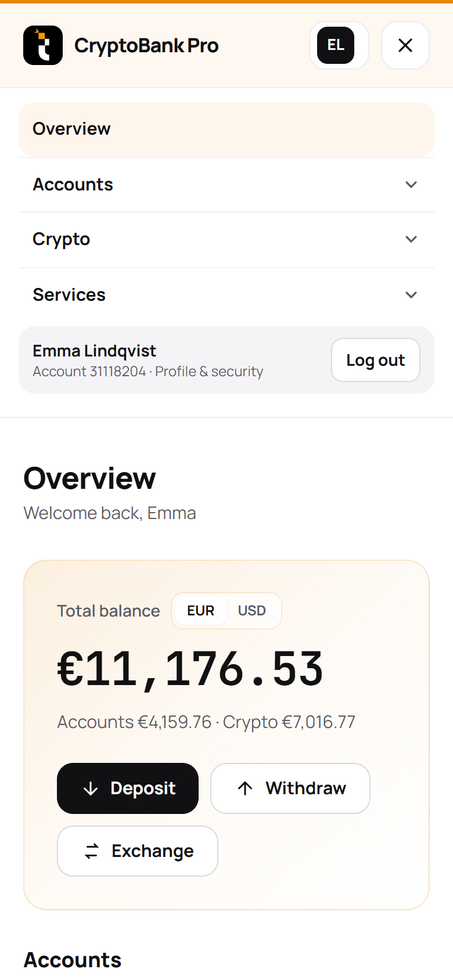The image size is (453, 980).
Task: Click the Withdraw button
Action: coord(290,788)
